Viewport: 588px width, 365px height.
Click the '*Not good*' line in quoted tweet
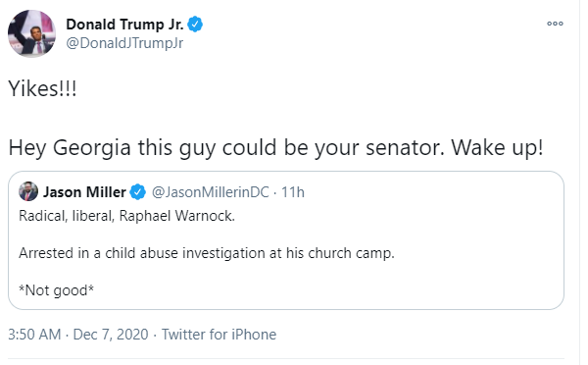point(56,290)
